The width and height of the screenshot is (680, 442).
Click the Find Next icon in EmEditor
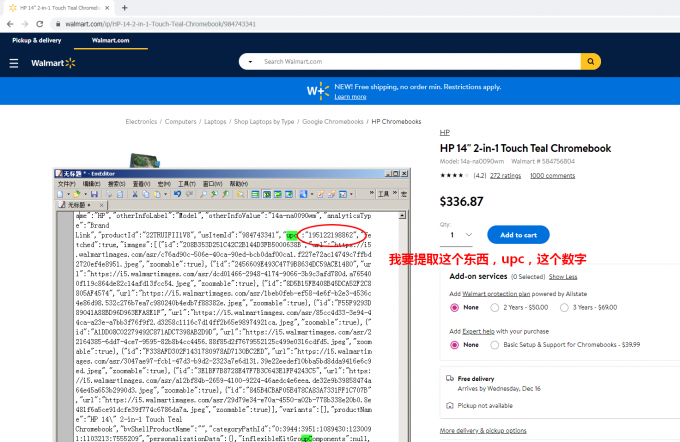214,194
